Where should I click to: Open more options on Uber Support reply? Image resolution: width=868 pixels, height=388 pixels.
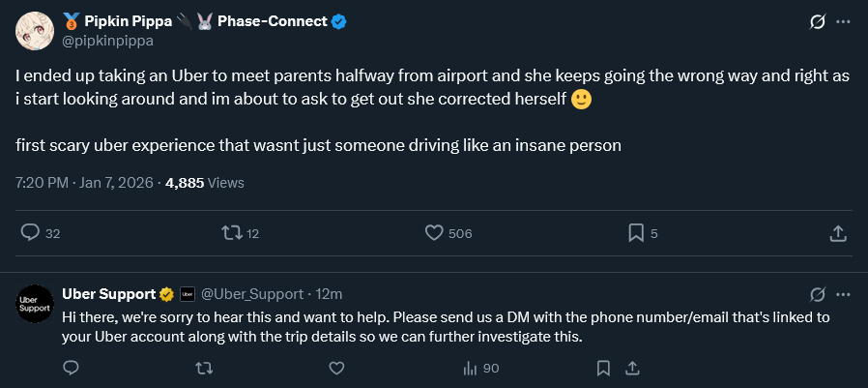(843, 294)
